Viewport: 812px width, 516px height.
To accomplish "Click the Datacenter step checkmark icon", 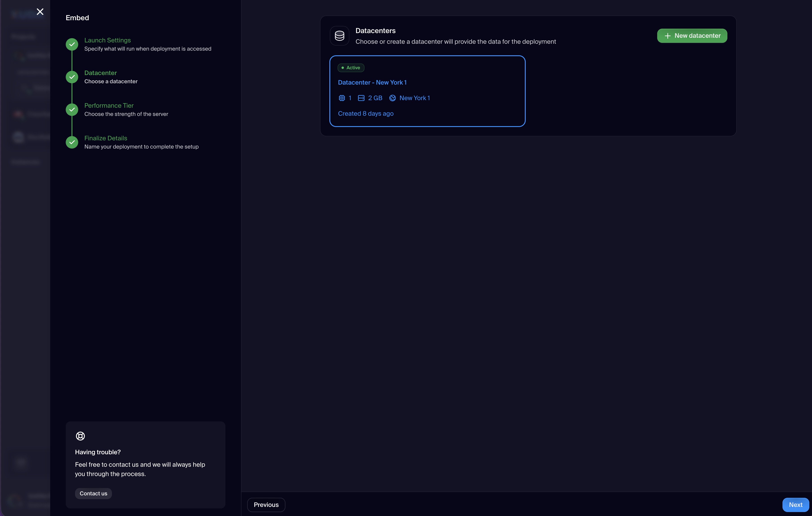I will (72, 77).
